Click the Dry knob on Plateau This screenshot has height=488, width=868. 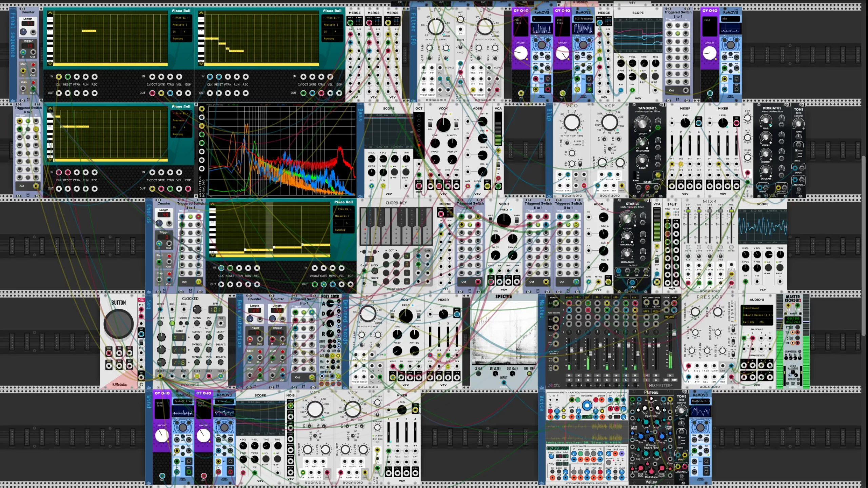645,408
